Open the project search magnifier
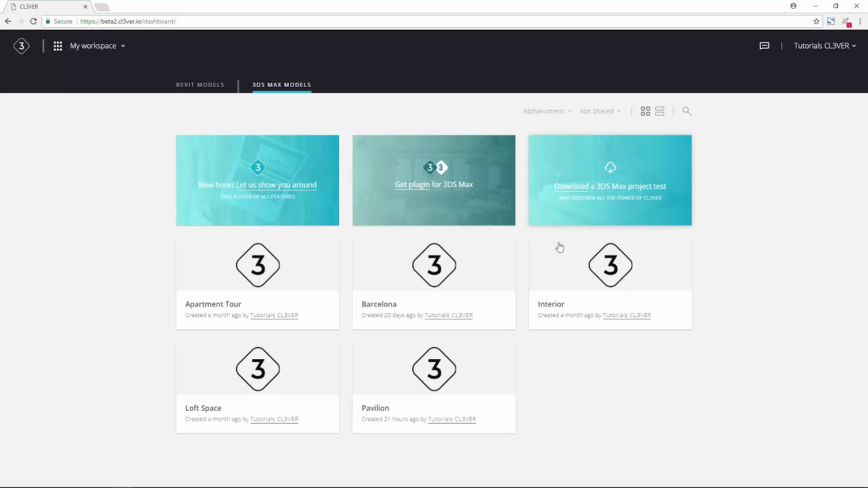868x488 pixels. tap(687, 111)
